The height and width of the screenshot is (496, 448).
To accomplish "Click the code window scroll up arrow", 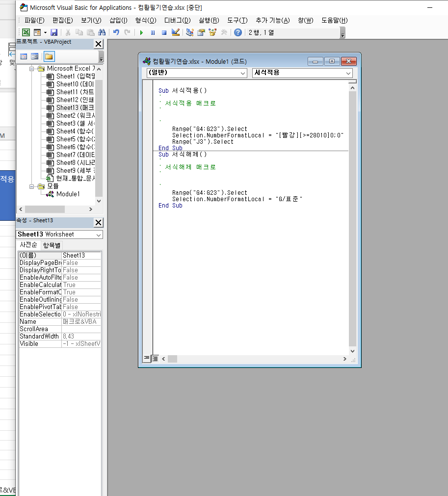I will click(x=352, y=88).
